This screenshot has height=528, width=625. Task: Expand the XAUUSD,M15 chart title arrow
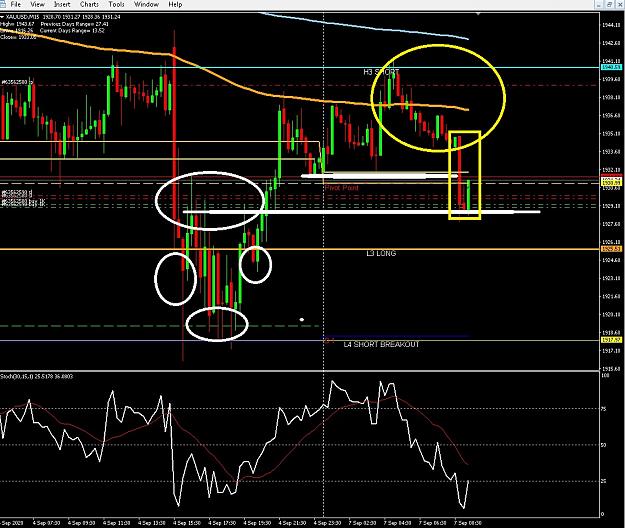[x=2, y=17]
